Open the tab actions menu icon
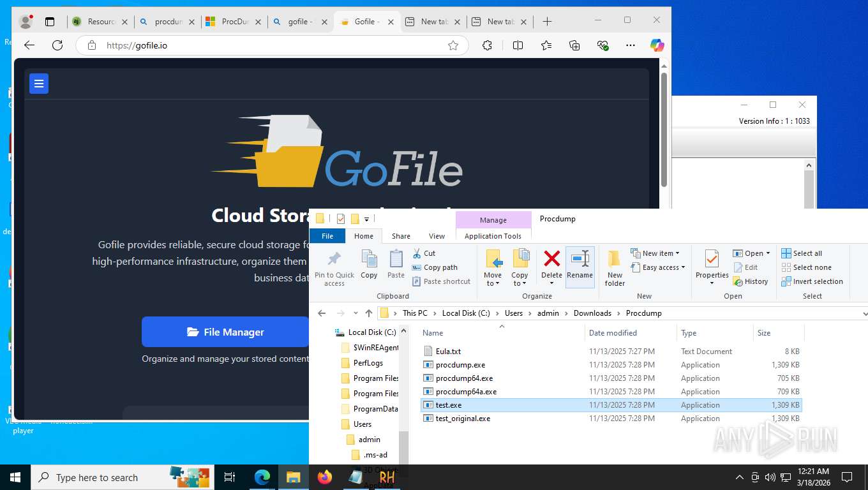The image size is (868, 490). click(50, 22)
